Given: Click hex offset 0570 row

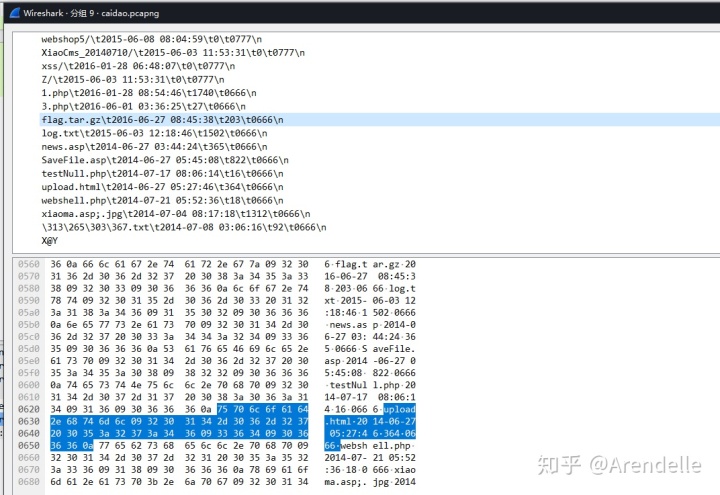Looking at the screenshot, I should click(x=217, y=276).
